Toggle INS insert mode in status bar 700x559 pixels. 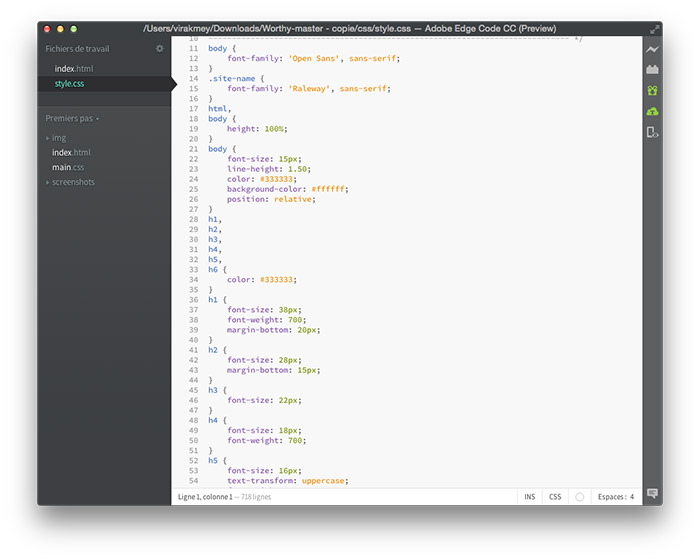click(x=530, y=497)
